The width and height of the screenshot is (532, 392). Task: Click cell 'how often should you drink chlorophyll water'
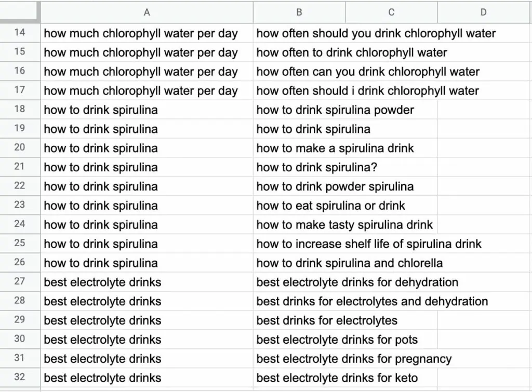[x=376, y=33]
